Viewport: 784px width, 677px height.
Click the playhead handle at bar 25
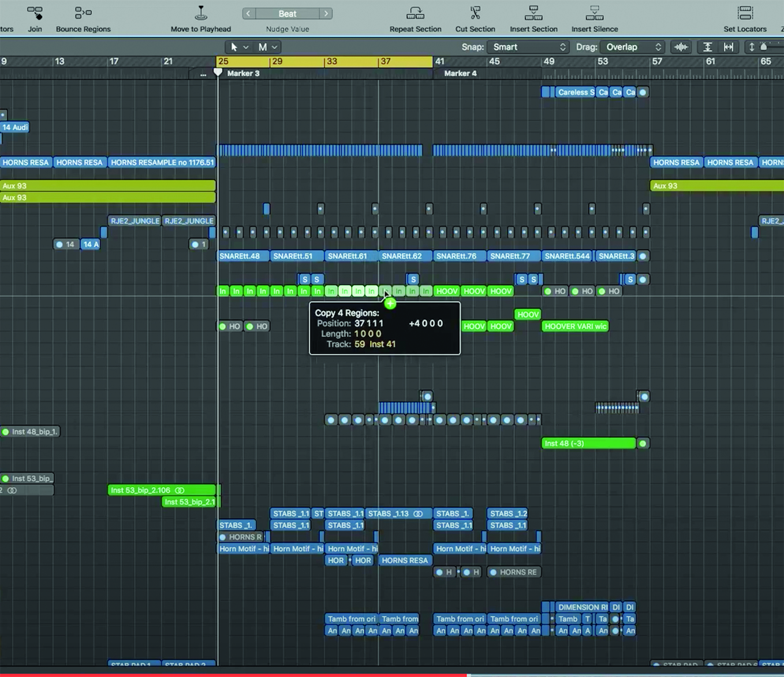[218, 72]
